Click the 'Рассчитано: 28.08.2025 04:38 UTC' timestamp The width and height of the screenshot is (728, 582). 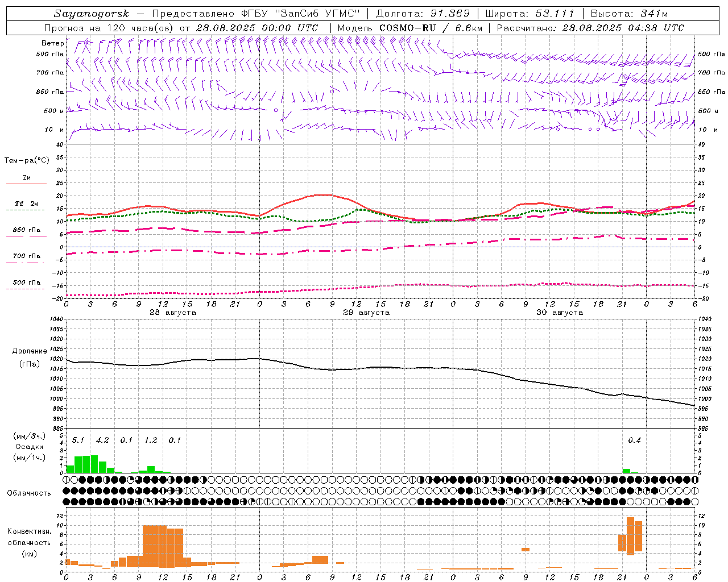click(590, 28)
